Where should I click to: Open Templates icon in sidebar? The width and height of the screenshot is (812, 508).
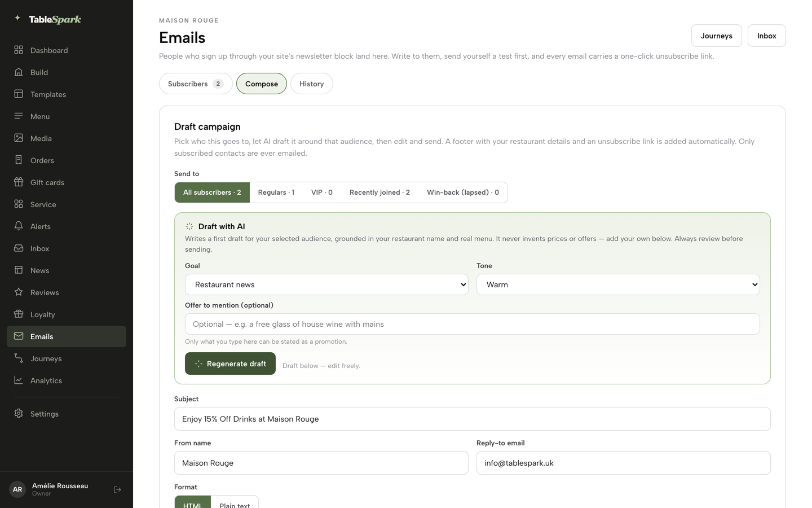(x=19, y=94)
